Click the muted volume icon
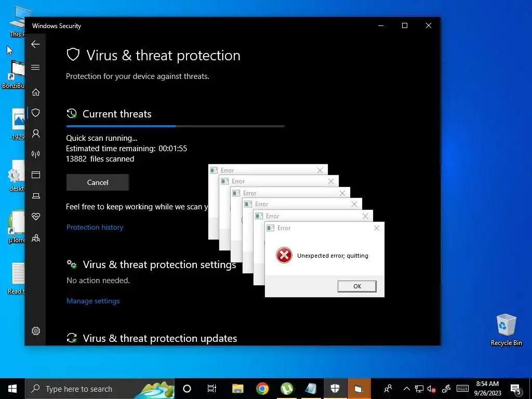 pyautogui.click(x=432, y=389)
